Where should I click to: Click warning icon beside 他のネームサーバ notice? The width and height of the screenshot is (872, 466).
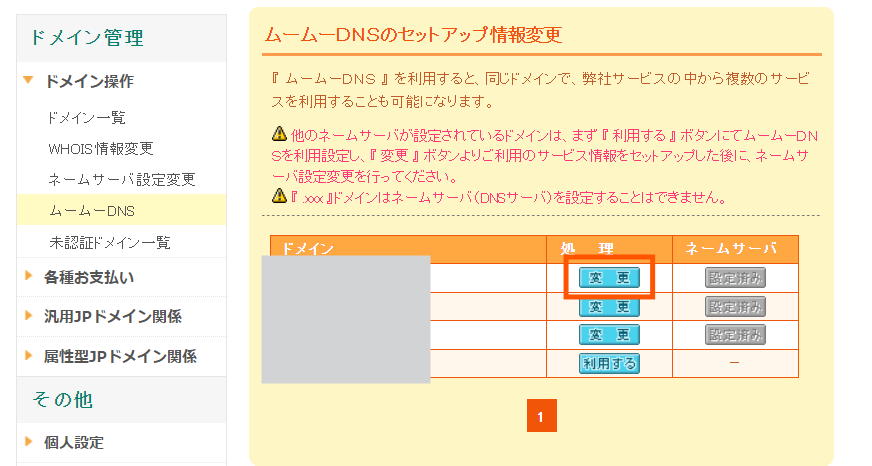pos(279,133)
